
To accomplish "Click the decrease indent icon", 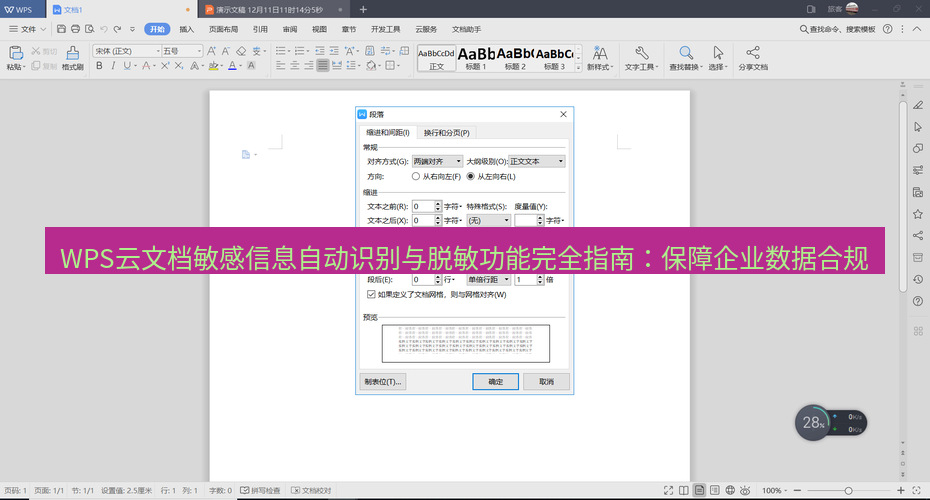I will pos(320,51).
